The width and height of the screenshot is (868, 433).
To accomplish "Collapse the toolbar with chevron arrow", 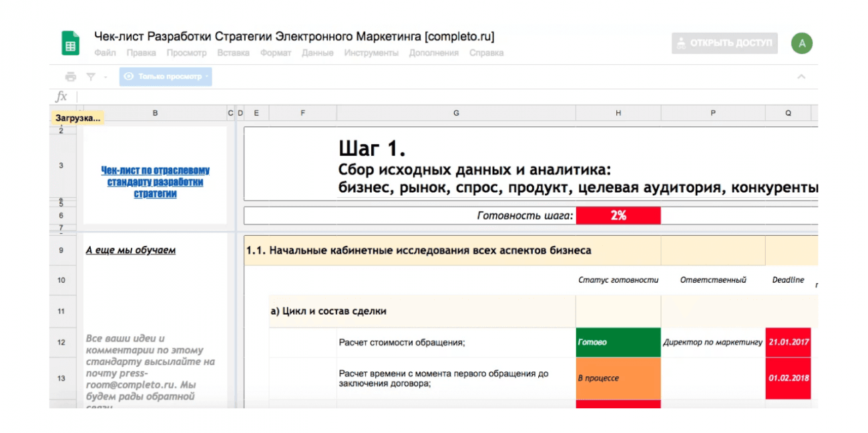I will pyautogui.click(x=801, y=77).
